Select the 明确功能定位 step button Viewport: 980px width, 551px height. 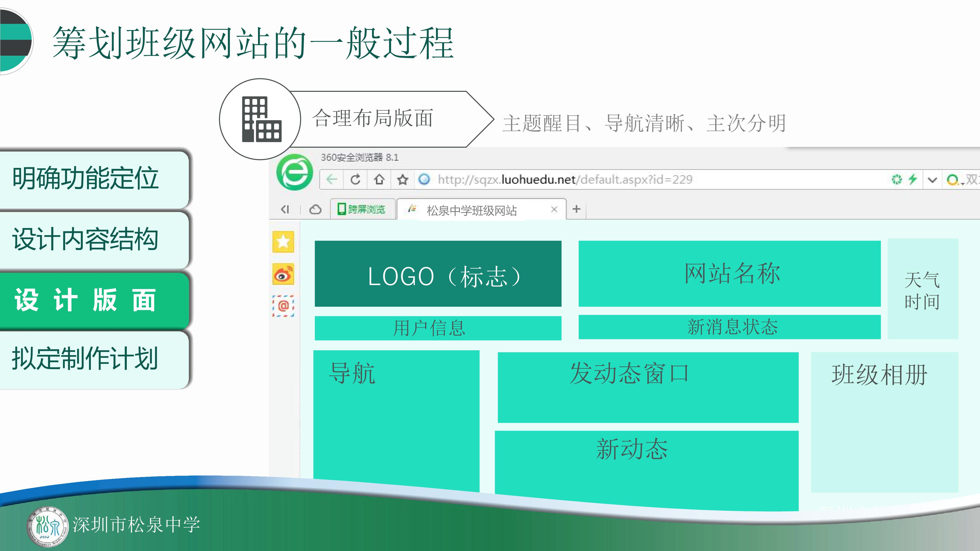(94, 179)
